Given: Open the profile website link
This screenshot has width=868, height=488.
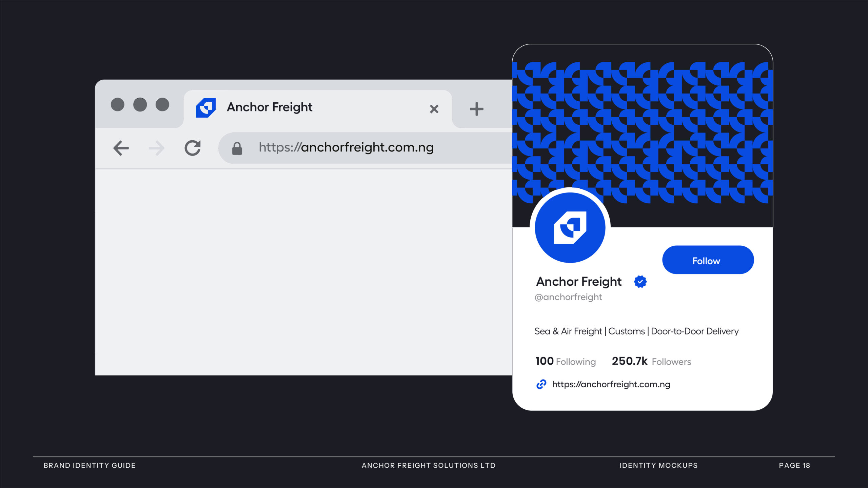Looking at the screenshot, I should pyautogui.click(x=611, y=384).
